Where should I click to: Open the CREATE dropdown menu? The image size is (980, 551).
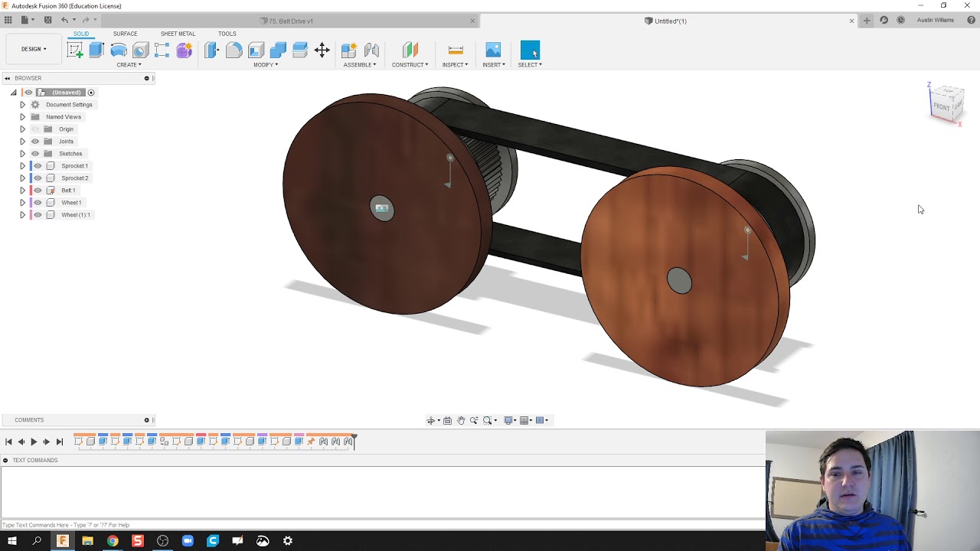coord(129,65)
